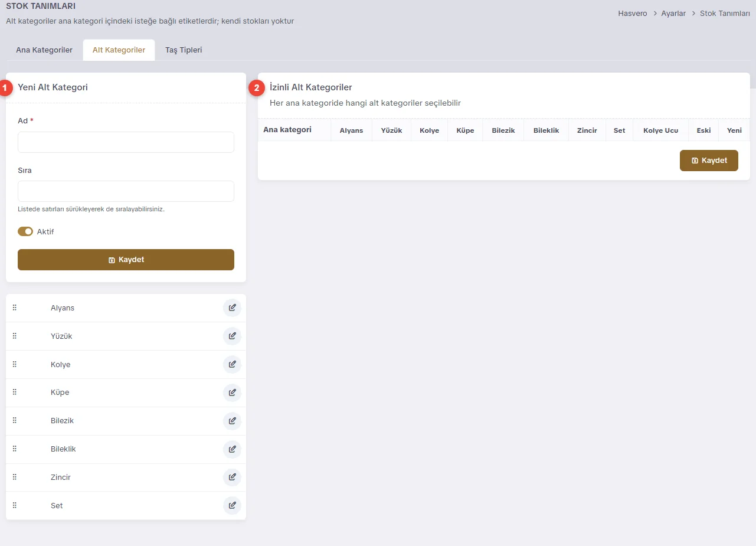Toggle the Aktif switch off
The height and width of the screenshot is (546, 756).
[25, 231]
